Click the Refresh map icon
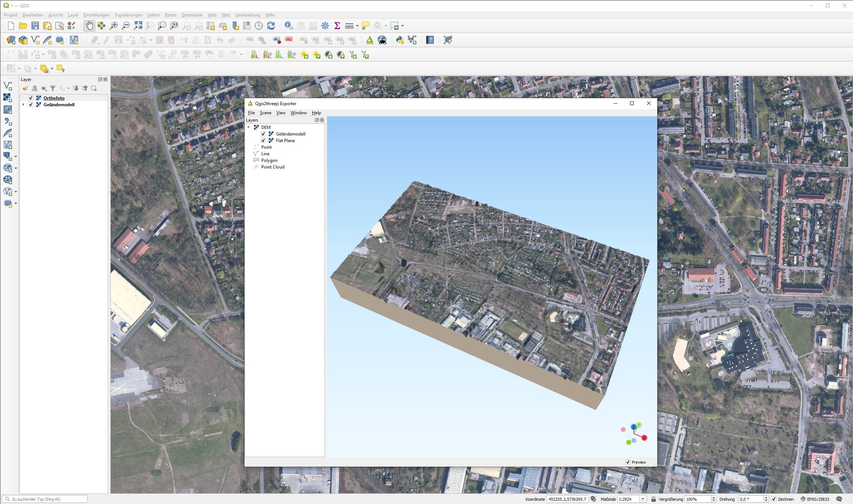This screenshot has width=853, height=504. [x=271, y=26]
